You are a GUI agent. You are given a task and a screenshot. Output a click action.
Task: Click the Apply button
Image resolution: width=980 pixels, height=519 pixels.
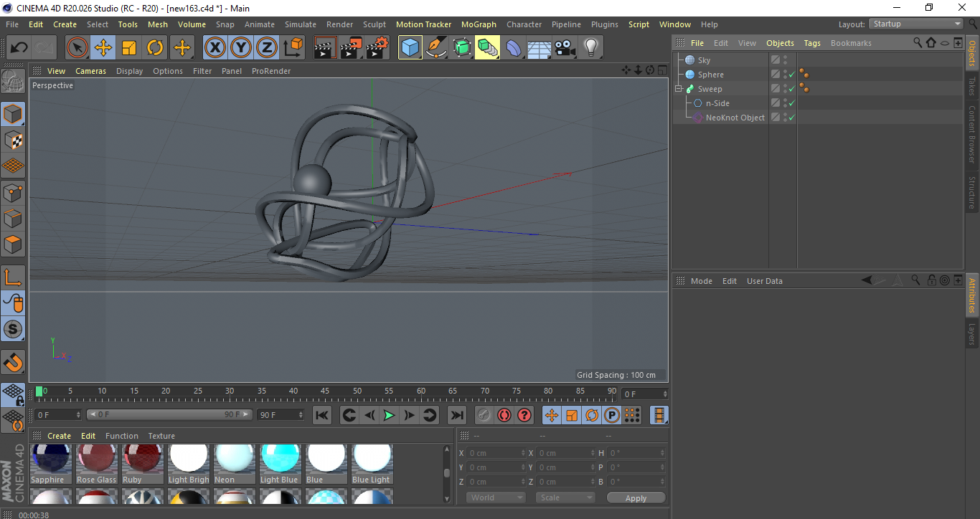pyautogui.click(x=636, y=497)
